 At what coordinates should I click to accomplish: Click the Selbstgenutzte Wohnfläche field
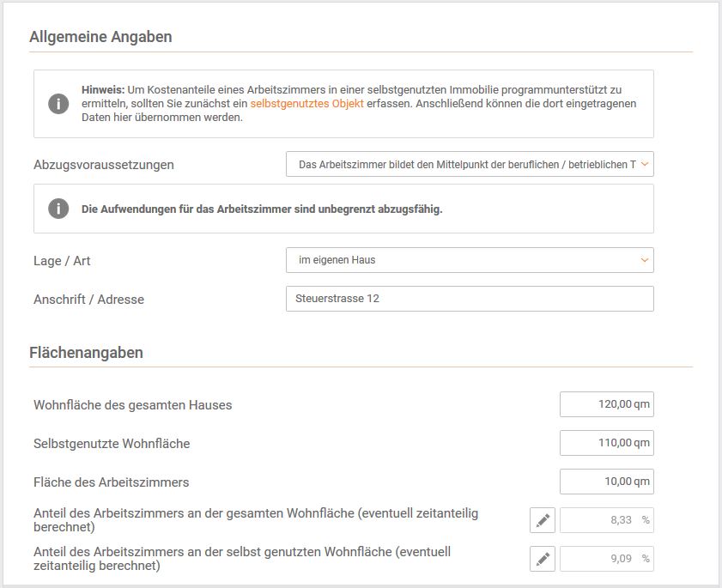(x=607, y=443)
